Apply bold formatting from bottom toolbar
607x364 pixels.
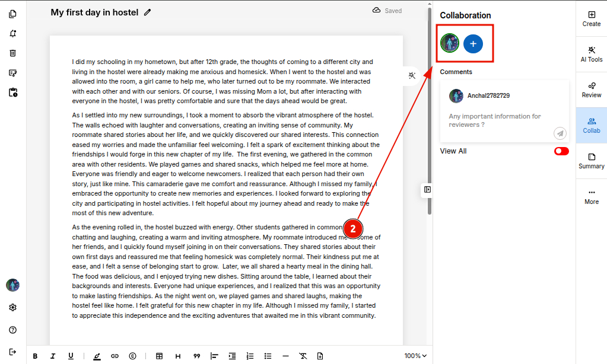[36, 356]
